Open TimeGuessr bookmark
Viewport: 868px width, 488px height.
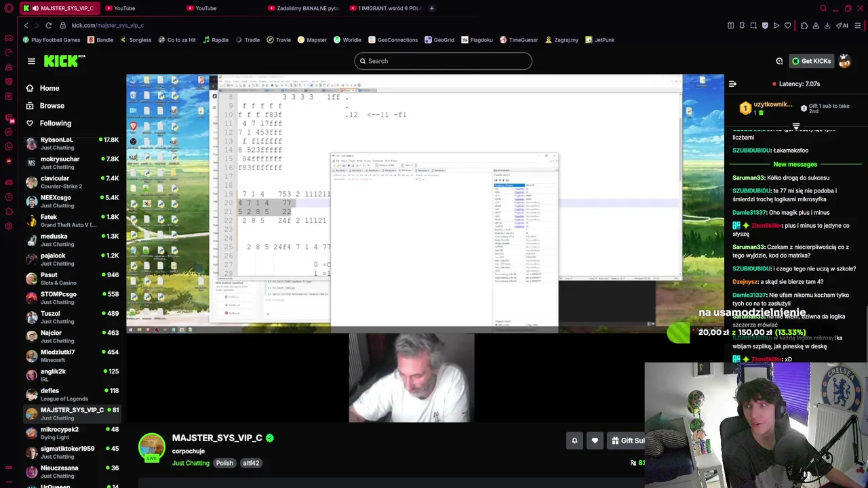pyautogui.click(x=519, y=40)
